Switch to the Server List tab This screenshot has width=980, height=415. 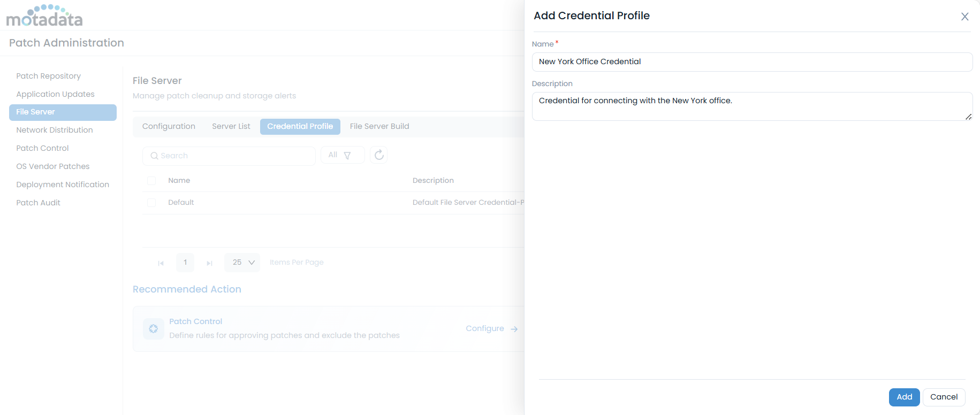click(x=231, y=126)
